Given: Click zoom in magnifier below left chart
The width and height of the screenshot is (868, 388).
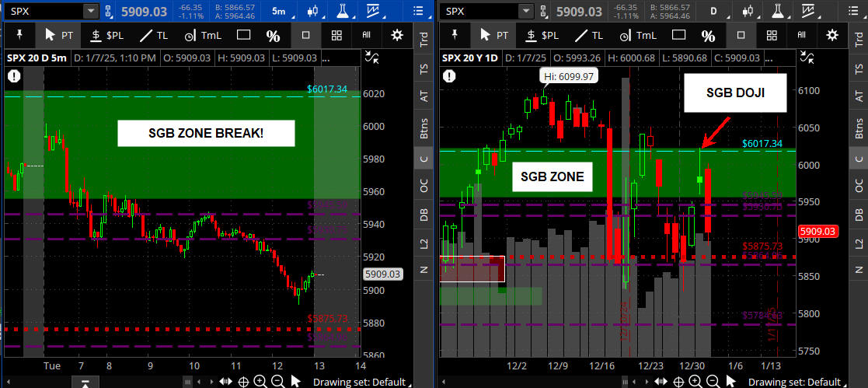Looking at the screenshot, I should point(260,381).
